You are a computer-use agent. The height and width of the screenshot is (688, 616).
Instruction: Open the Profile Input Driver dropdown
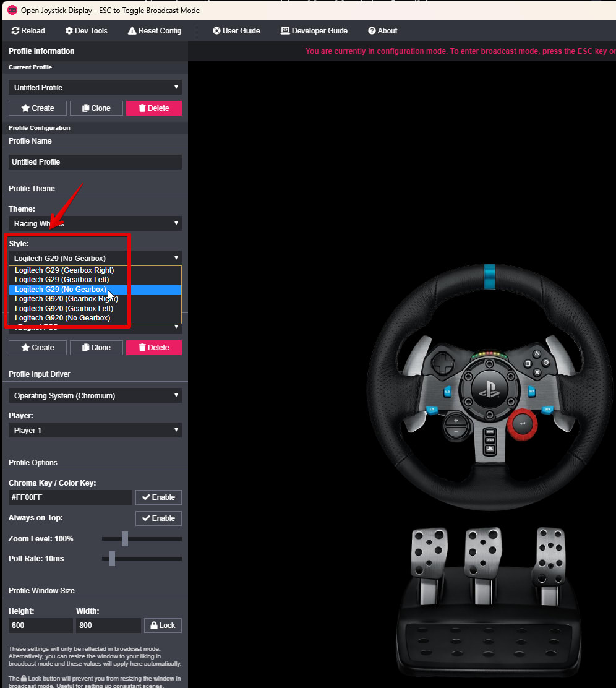(95, 395)
